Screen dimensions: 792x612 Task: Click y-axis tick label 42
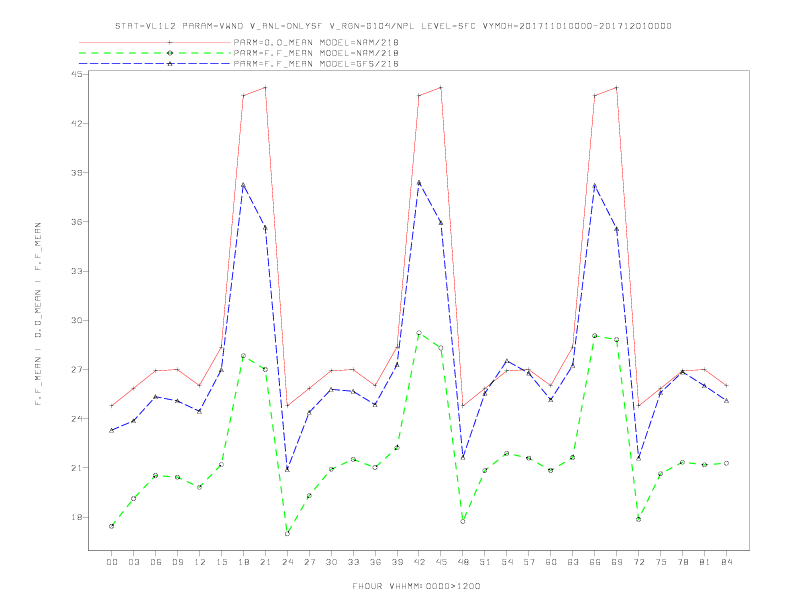(77, 123)
